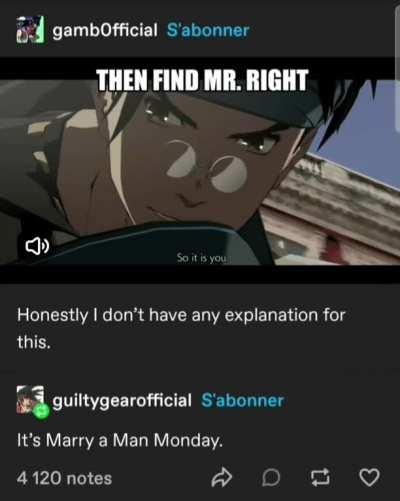Open the gamb0fficial blog name link
Screen dimensions: 400x501
(x=105, y=30)
